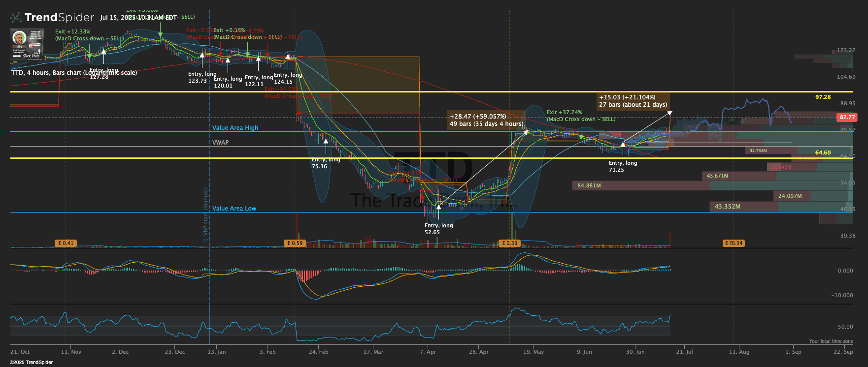
Task: Select the Jul 15, 2025 timestamp text
Action: 138,18
